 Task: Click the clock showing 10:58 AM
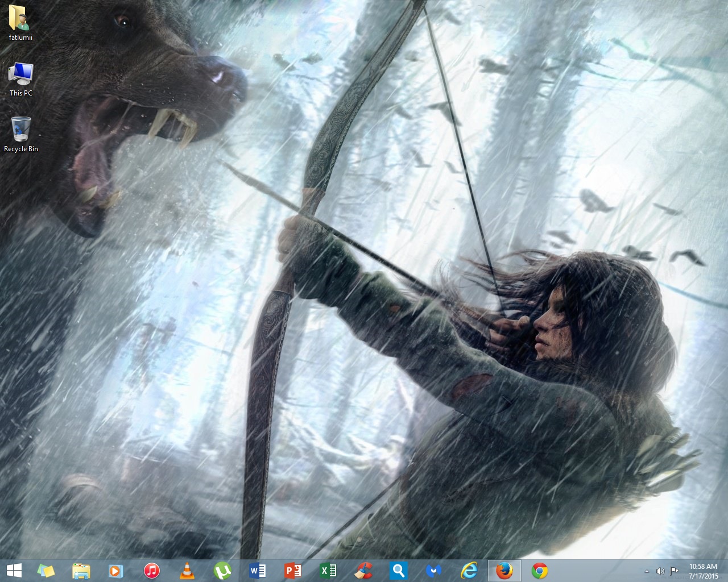pos(703,571)
